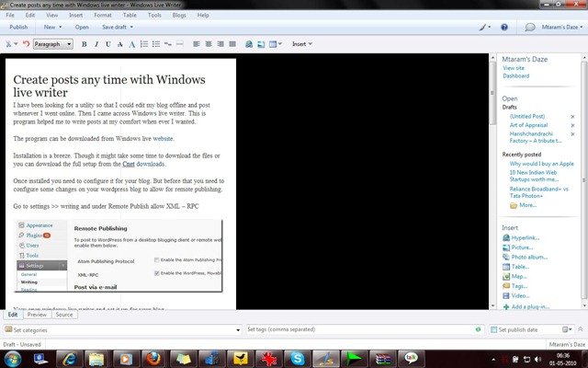Open the Set publish date calendar dropdown
Screen dimensions: 588x368
(x=567, y=329)
